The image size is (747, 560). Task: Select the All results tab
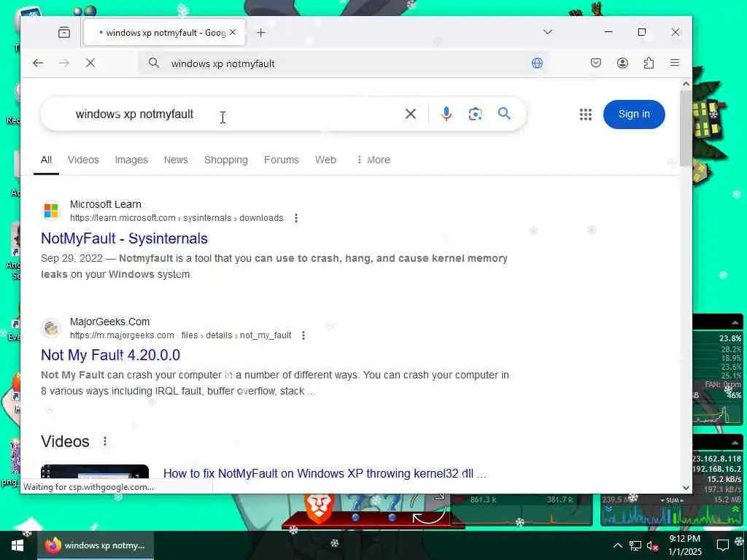(x=46, y=160)
